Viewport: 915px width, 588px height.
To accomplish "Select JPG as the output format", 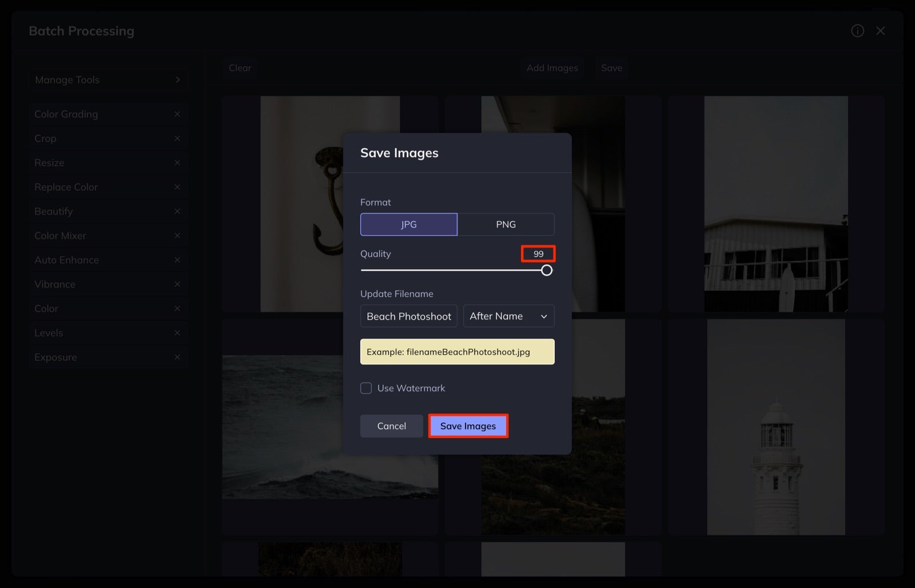I will click(408, 224).
